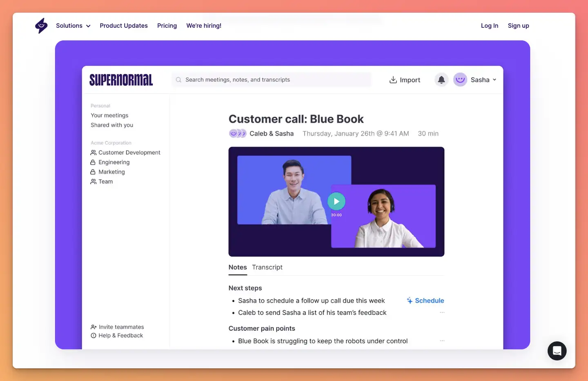Image resolution: width=588 pixels, height=381 pixels.
Task: Play the meeting video recording
Action: [x=336, y=201]
